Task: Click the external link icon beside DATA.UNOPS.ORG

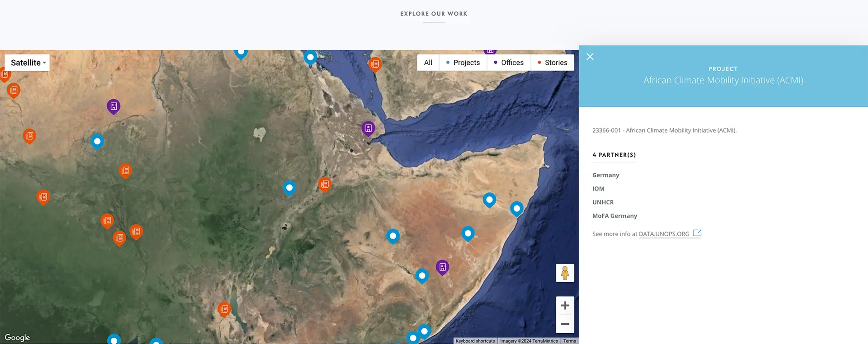Action: 697,233
